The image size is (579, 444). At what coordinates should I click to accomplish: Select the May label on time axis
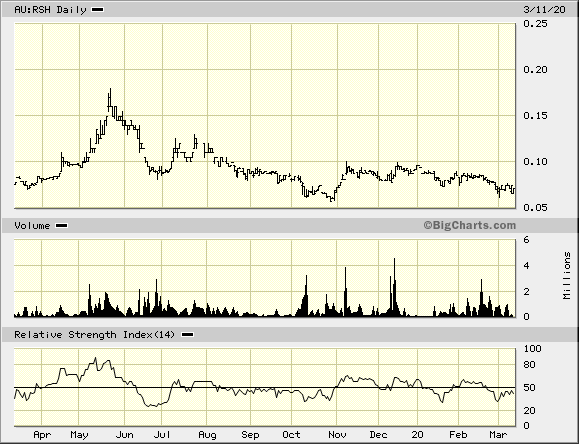coord(79,435)
